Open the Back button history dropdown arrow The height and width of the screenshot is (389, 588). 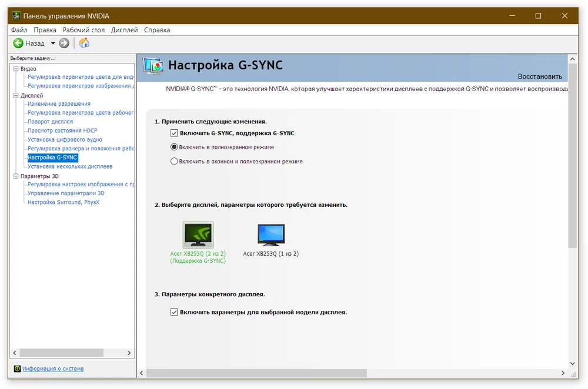coord(52,43)
